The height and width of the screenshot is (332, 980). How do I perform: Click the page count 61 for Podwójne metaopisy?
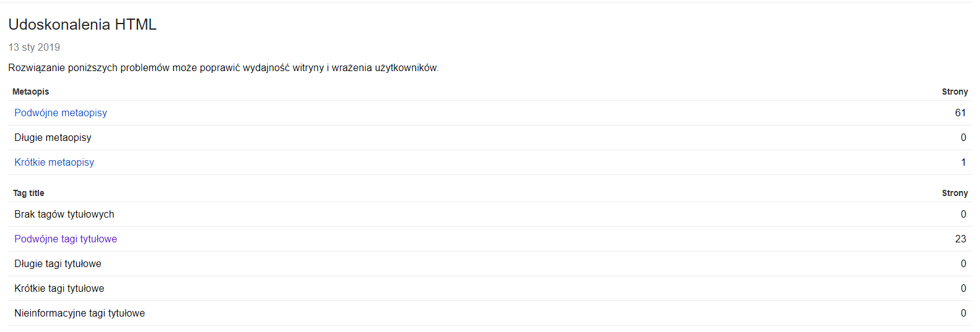point(960,113)
